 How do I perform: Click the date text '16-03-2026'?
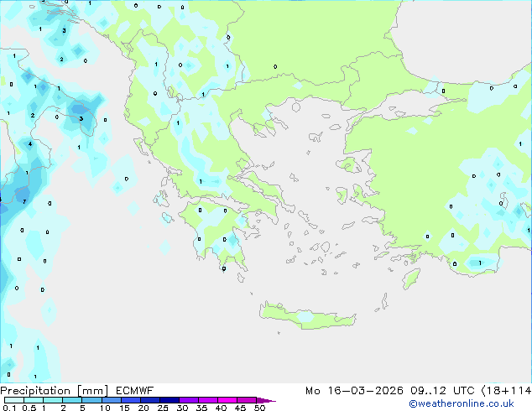point(365,391)
